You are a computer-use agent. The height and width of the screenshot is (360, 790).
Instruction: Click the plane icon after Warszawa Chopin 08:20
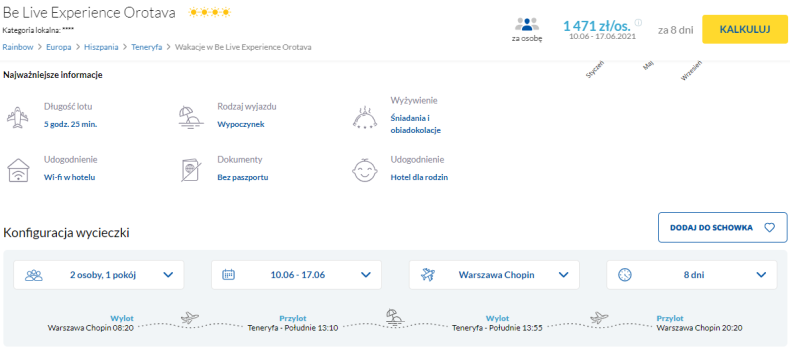pyautogui.click(x=190, y=318)
